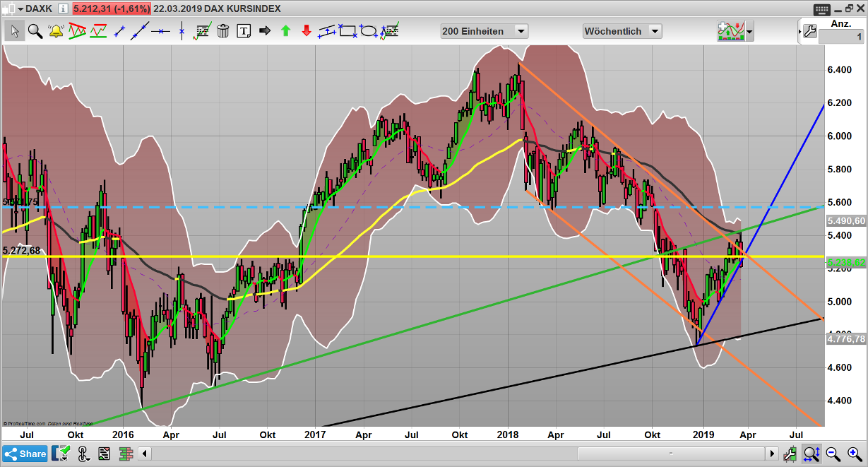Viewport: 868px width, 467px height.
Task: Click the trash can delete tool
Action: coord(223,31)
